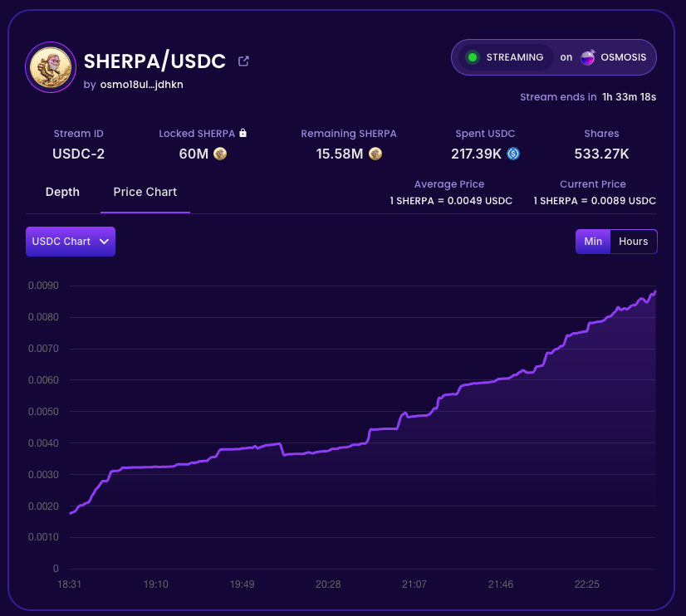
Task: Click the Remaining SHERPA label
Action: click(349, 134)
